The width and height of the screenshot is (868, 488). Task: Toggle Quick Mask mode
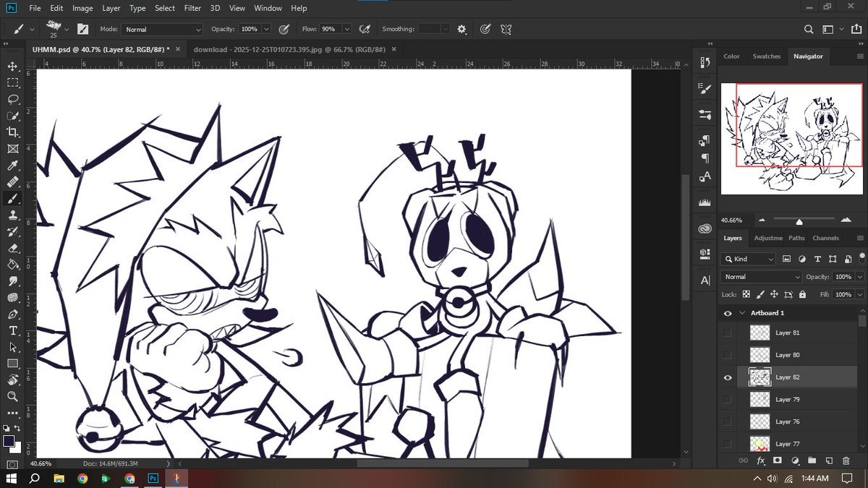coord(12,463)
